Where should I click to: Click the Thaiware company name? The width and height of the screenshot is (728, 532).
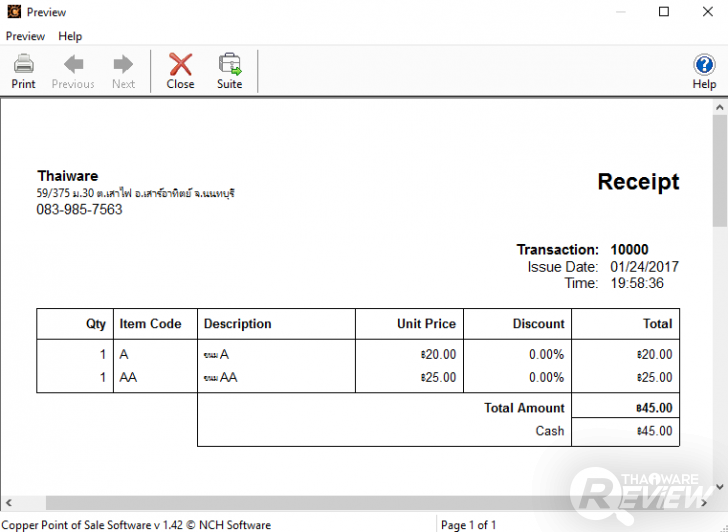tap(68, 176)
